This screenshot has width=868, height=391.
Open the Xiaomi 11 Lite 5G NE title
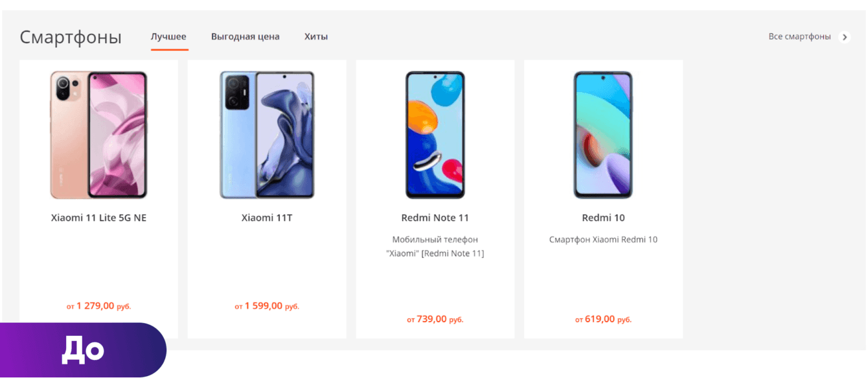click(x=98, y=218)
